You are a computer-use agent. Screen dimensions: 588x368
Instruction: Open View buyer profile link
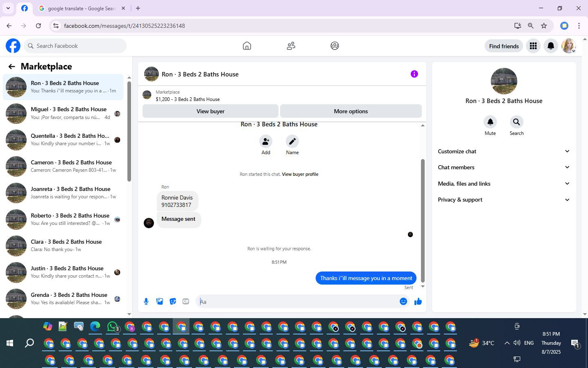pyautogui.click(x=300, y=174)
